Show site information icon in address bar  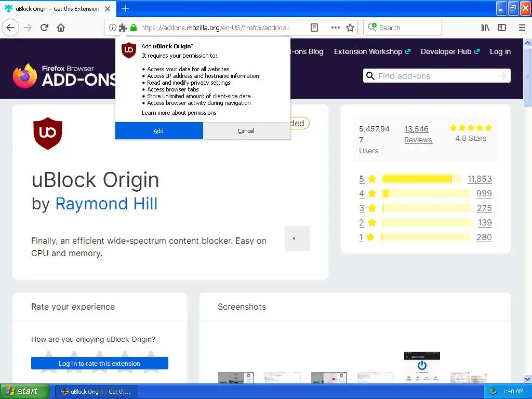click(x=112, y=28)
